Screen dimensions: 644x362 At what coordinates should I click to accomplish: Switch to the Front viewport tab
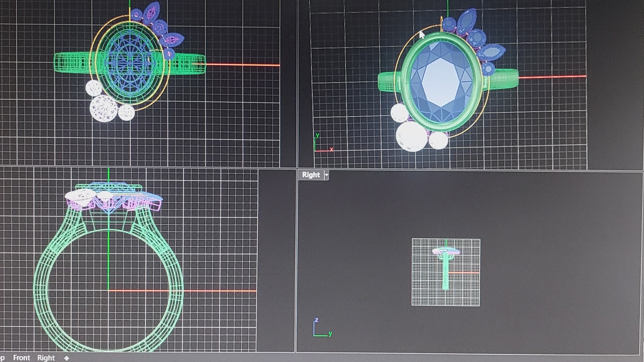coord(21,358)
